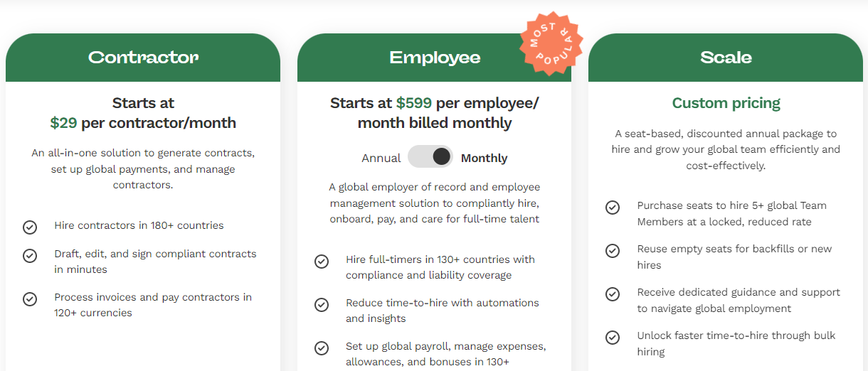Click checkmark icon beside Purchase seats to hire 5+
The image size is (868, 371).
pos(613,208)
